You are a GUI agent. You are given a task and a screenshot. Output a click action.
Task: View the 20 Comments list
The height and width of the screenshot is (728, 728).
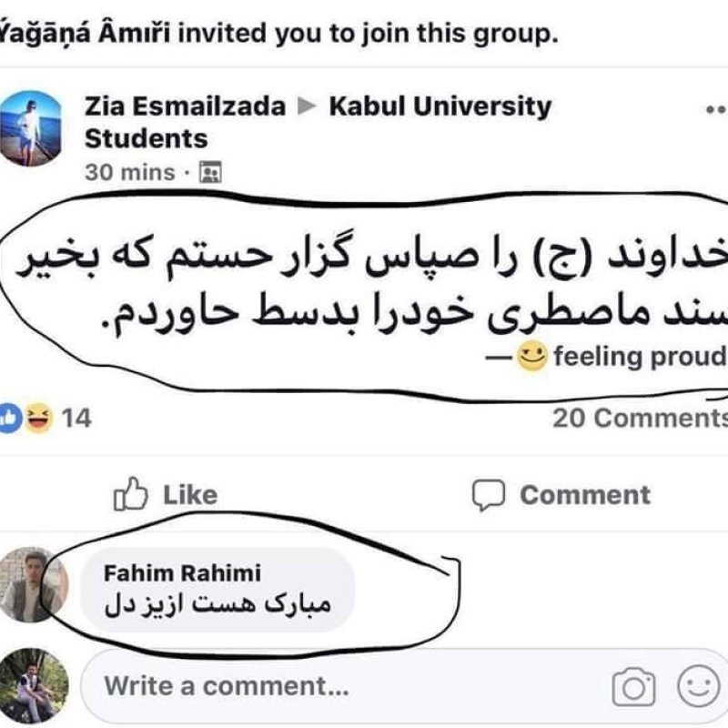(640, 418)
